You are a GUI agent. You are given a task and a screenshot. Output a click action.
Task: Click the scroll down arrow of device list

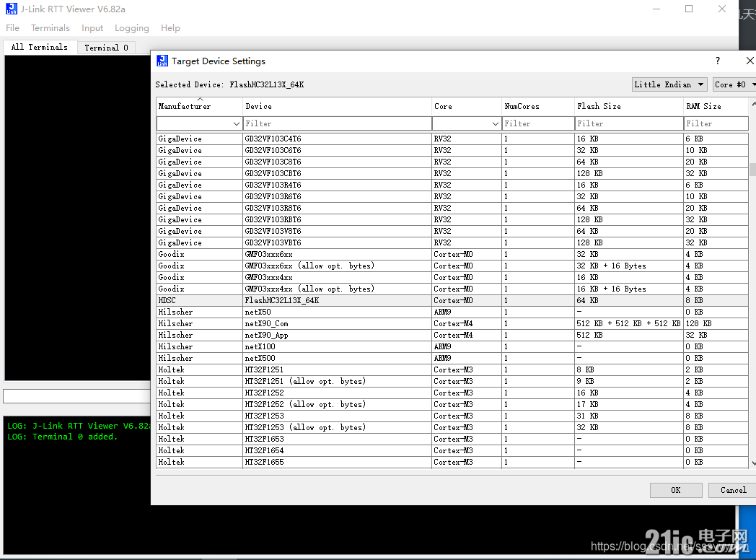[752, 463]
